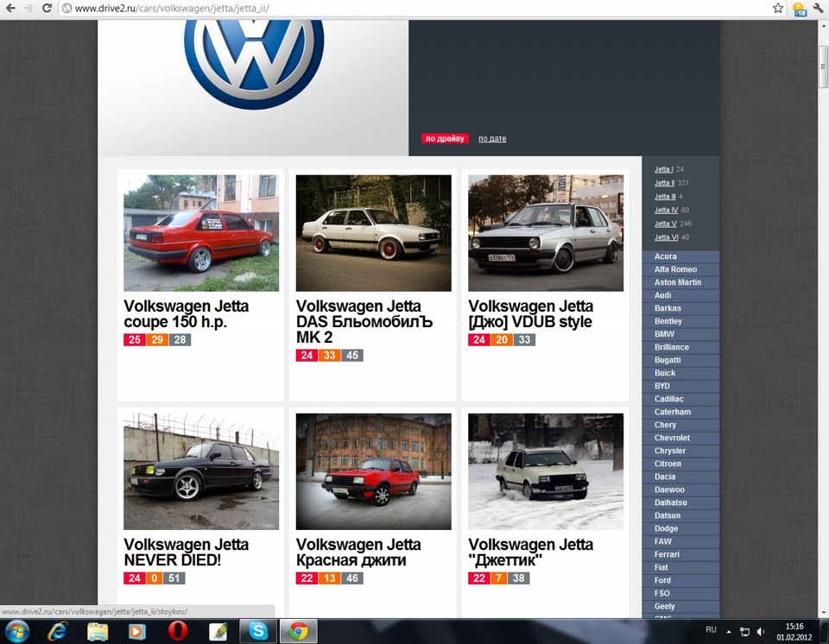829x644 pixels.
Task: Choose Ford from the brand list
Action: point(680,580)
